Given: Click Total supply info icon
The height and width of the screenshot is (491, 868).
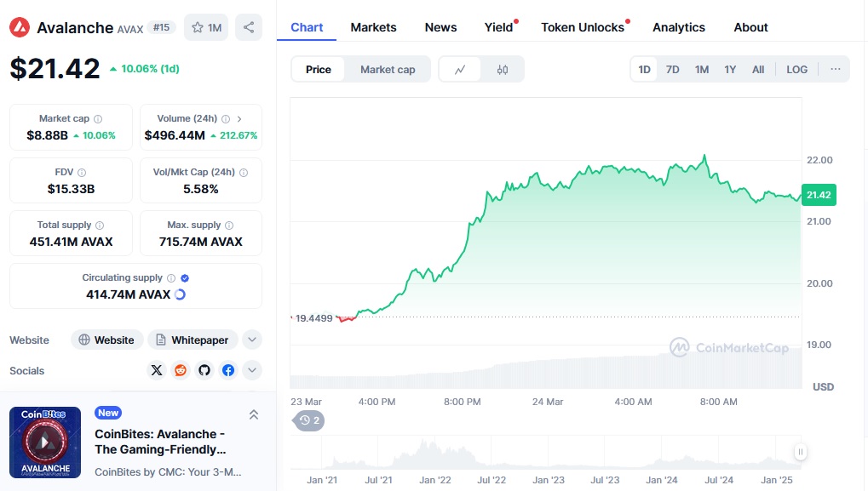Looking at the screenshot, I should [100, 225].
